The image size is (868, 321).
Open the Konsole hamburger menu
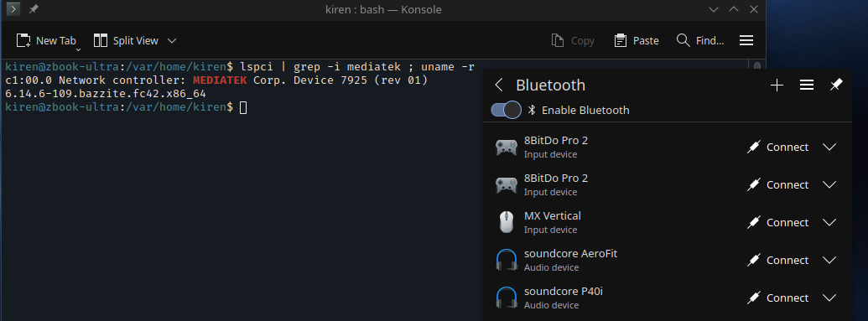click(x=746, y=40)
